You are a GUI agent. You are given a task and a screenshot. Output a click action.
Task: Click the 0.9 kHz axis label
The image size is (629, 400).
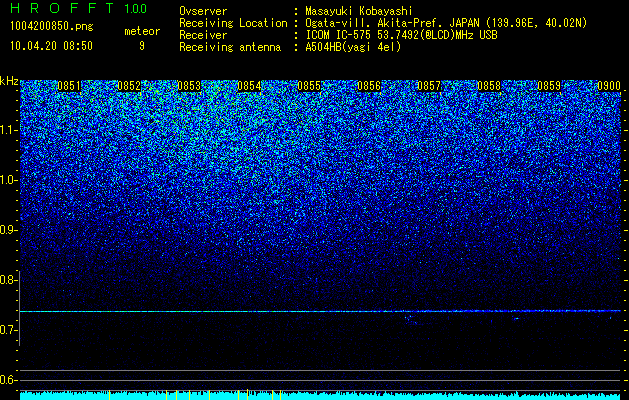click(x=9, y=230)
